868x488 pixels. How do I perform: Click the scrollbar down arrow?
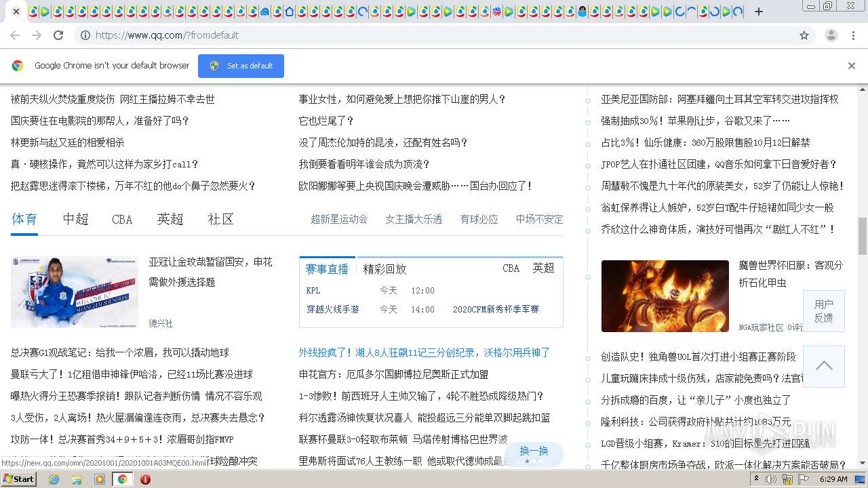(x=862, y=464)
